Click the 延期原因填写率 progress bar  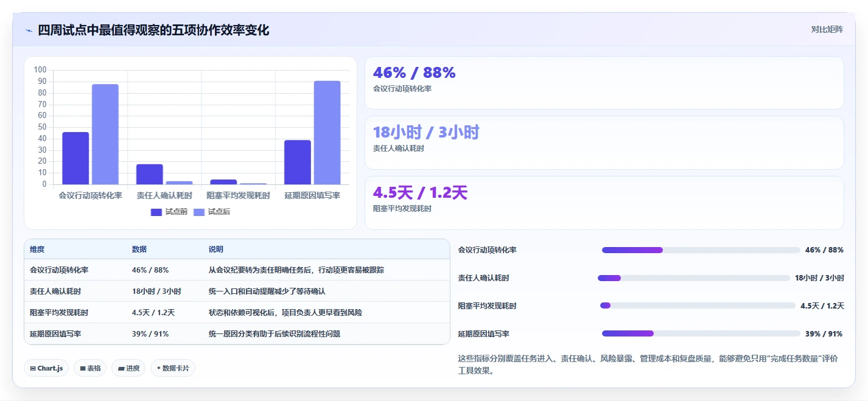pos(701,333)
